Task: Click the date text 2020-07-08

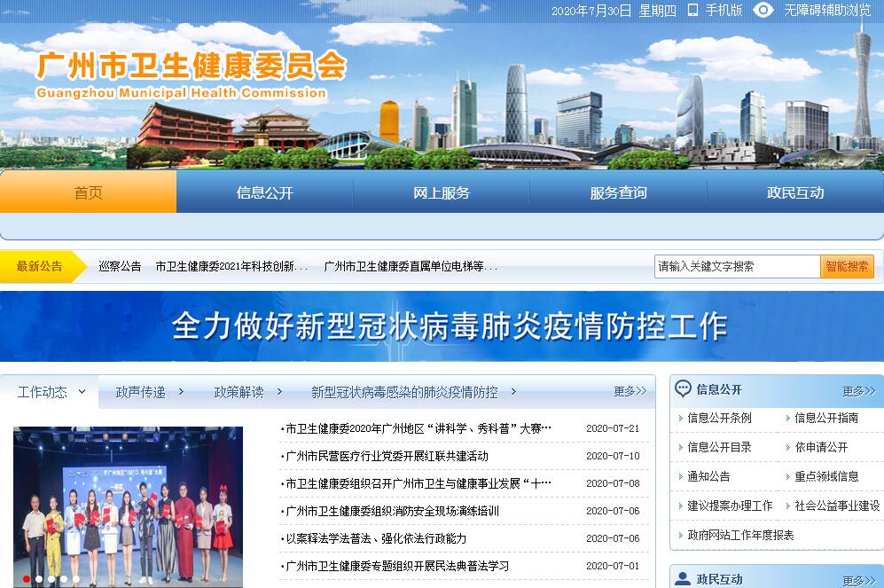Action: (x=613, y=483)
